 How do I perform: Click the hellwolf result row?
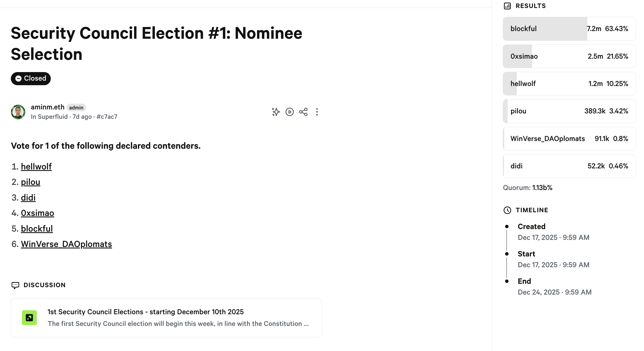click(569, 84)
